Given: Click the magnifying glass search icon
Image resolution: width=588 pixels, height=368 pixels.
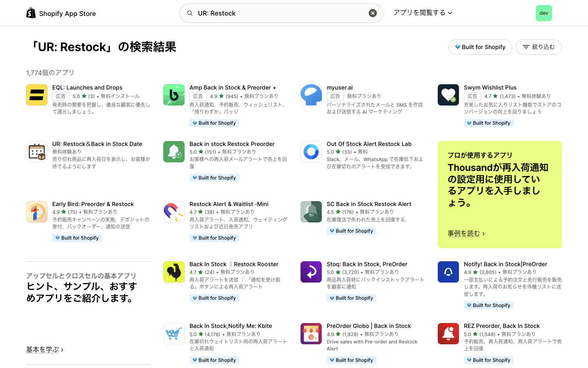Looking at the screenshot, I should pyautogui.click(x=190, y=13).
